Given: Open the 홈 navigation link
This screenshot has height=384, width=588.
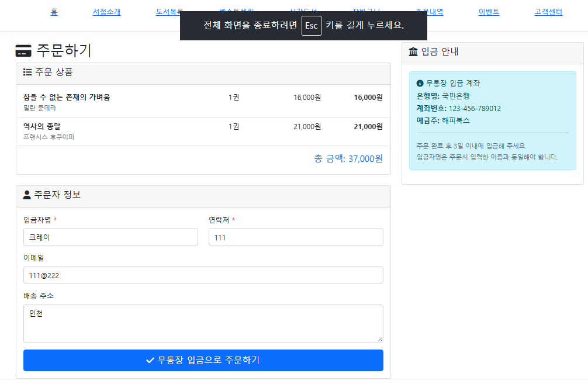Looking at the screenshot, I should tap(54, 12).
